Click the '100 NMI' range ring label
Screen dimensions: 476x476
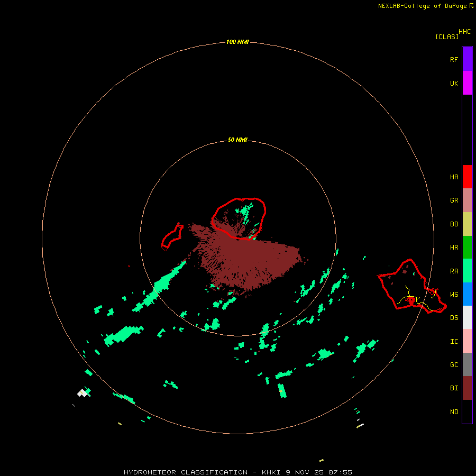(x=237, y=42)
